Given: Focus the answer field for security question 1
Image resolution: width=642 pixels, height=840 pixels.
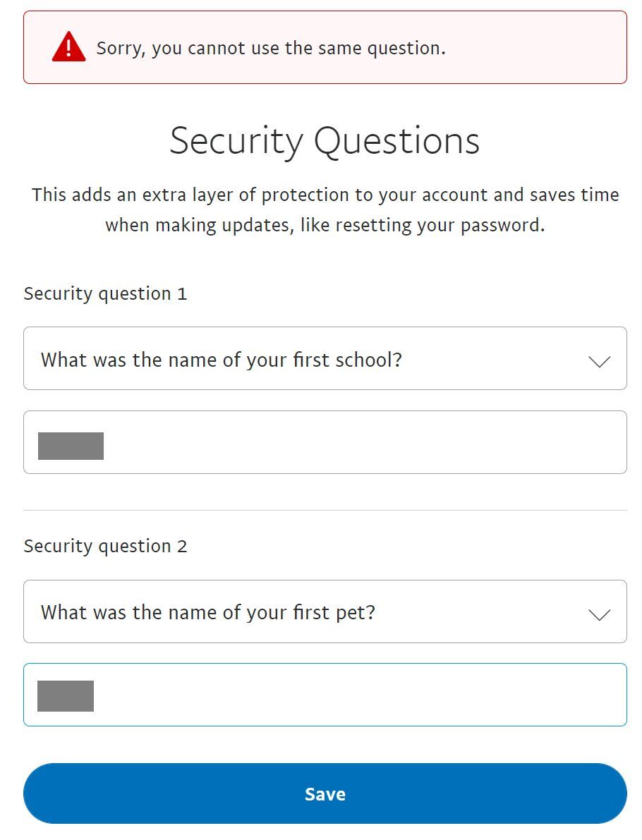Looking at the screenshot, I should [325, 442].
